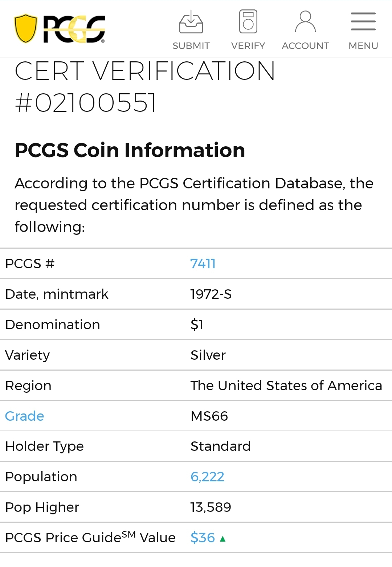Click the green price-up triangle
This screenshot has height=567, width=392.
tap(223, 539)
